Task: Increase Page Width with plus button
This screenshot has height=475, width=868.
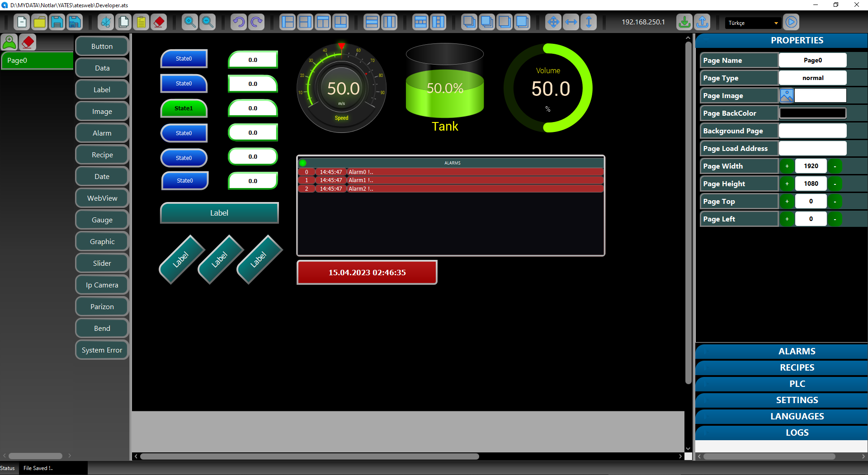Action: pos(787,166)
